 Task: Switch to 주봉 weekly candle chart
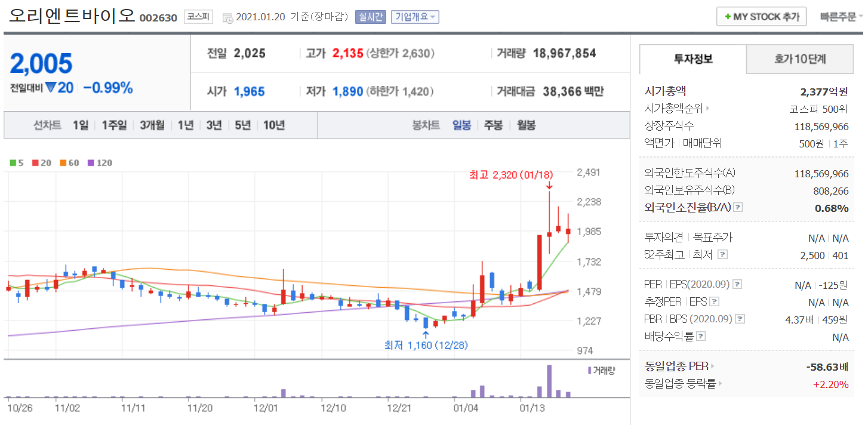(x=493, y=125)
